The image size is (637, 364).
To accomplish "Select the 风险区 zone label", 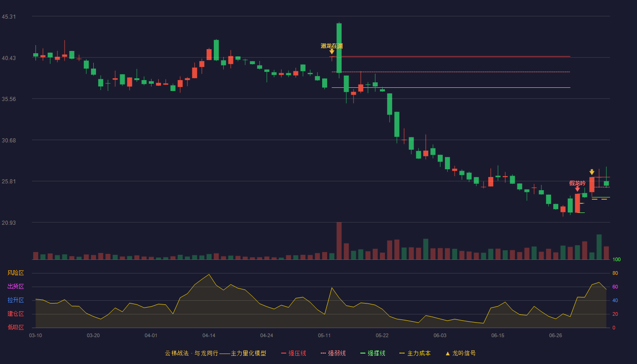I will (x=15, y=273).
